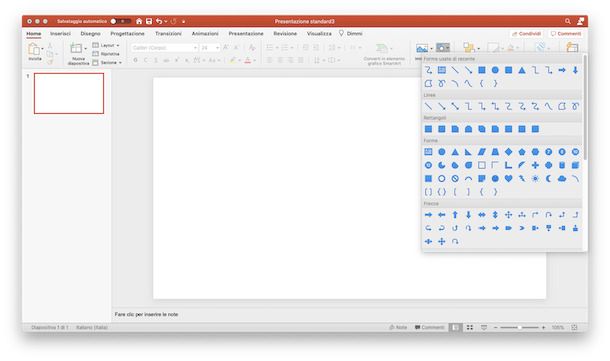Viewport: 610px width, 361px height.
Task: Pick the double brace shape
Action: 442,192
